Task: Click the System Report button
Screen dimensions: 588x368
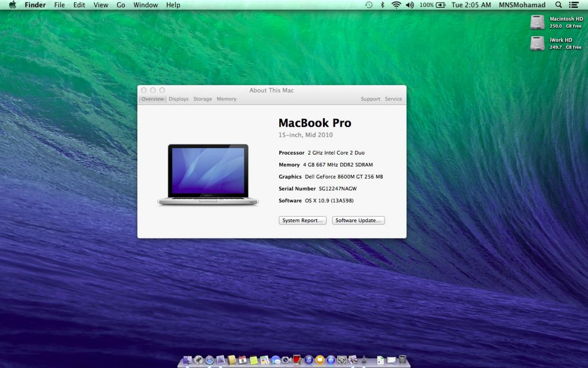Action: click(x=303, y=221)
